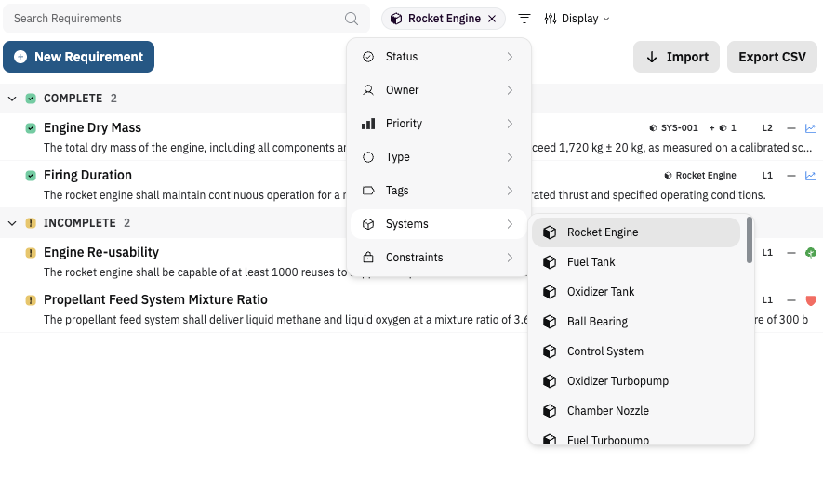Image resolution: width=823 pixels, height=504 pixels.
Task: Click the Constraints row chevron arrow
Action: tap(510, 258)
